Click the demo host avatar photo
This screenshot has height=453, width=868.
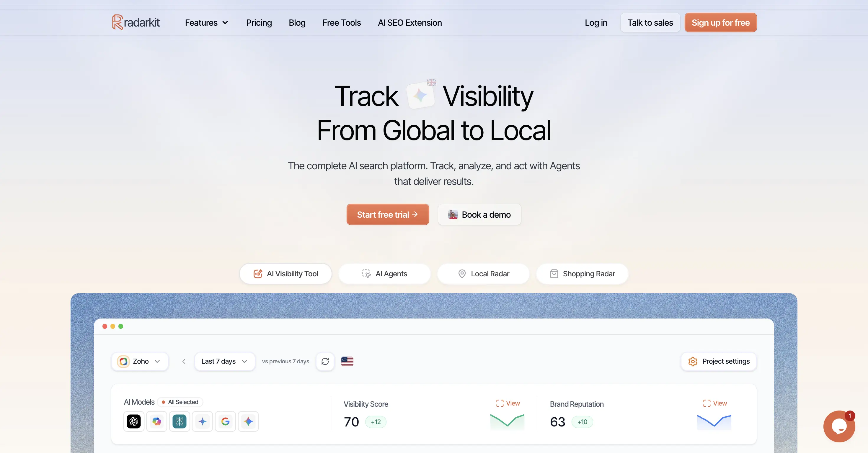[x=453, y=215]
